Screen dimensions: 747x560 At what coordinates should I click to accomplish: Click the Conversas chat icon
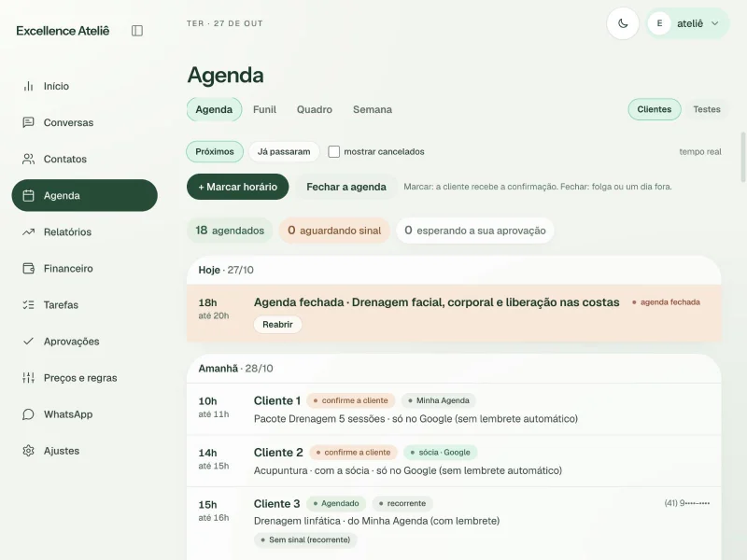pos(29,122)
